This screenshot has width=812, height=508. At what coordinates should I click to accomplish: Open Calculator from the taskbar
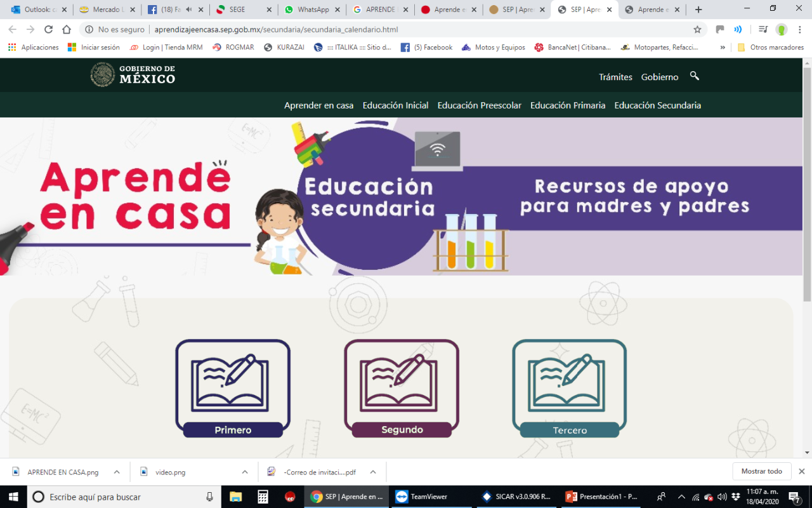point(263,497)
